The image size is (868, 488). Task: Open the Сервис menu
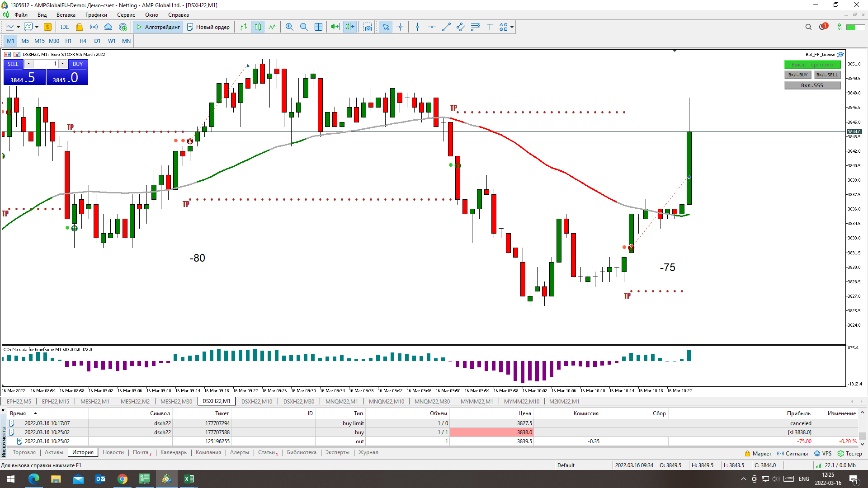pos(126,15)
